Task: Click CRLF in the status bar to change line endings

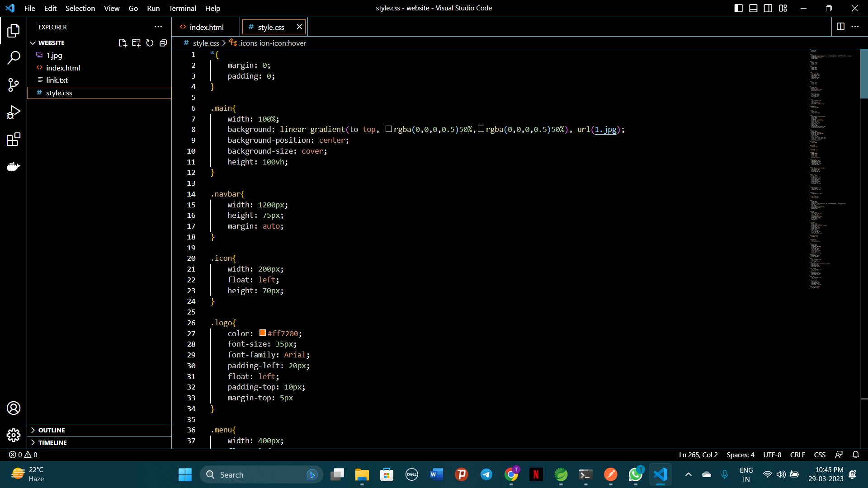Action: pyautogui.click(x=797, y=455)
